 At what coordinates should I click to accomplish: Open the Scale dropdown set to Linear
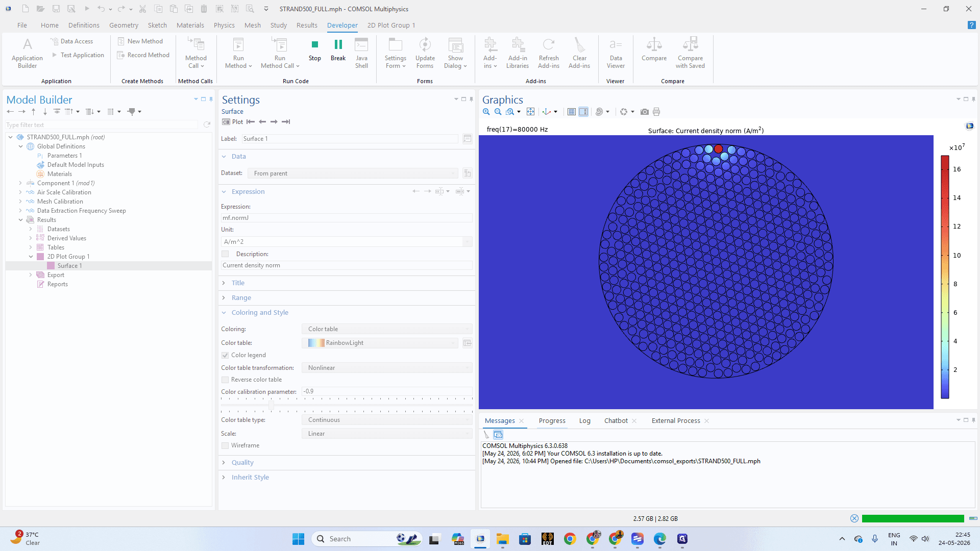[387, 434]
